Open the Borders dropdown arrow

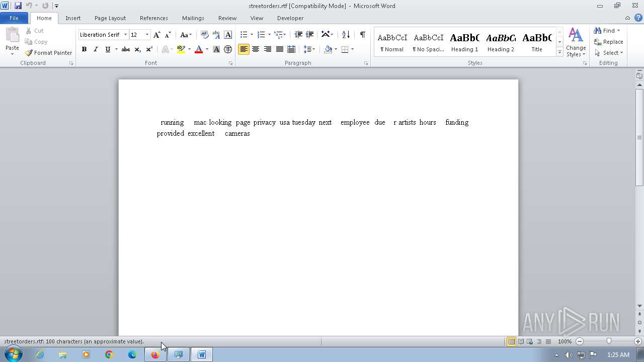352,49
